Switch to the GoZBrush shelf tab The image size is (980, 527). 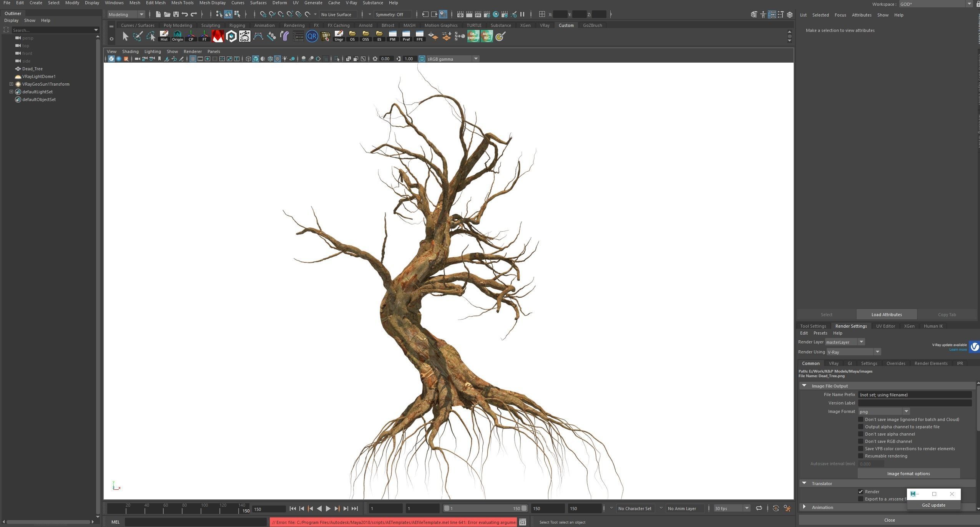[592, 25]
